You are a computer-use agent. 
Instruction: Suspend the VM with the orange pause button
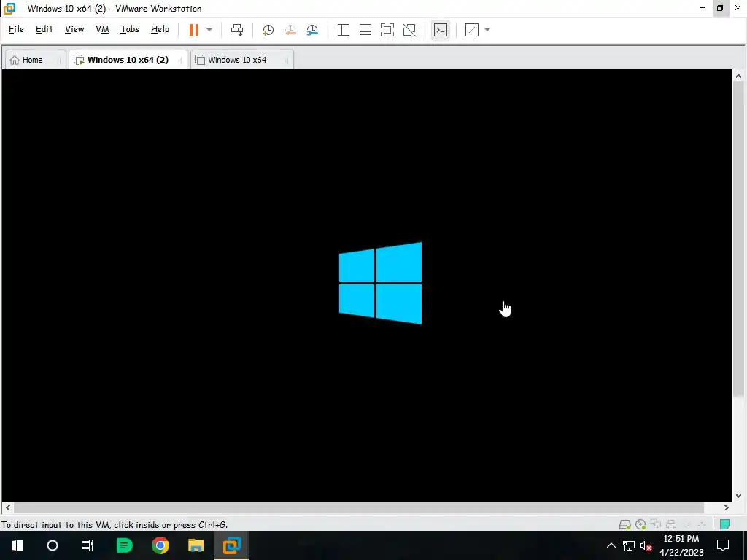[193, 29]
